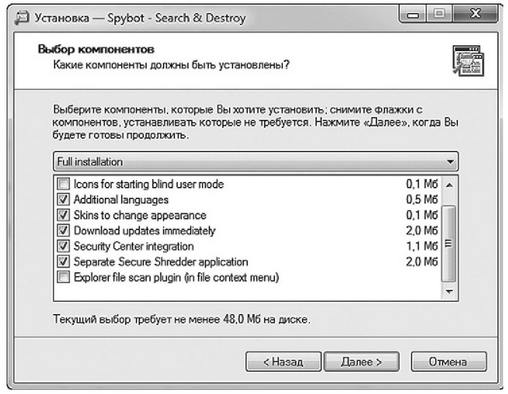This screenshot has height=394, width=508.
Task: Click the installer icon in the title bar
Action: (x=22, y=18)
